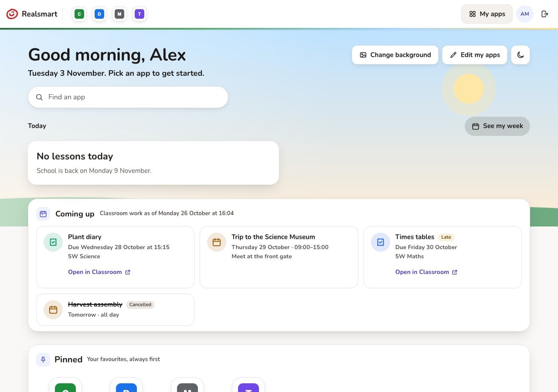Open the blue D app in top bar
This screenshot has width=558, height=392.
[x=99, y=14]
